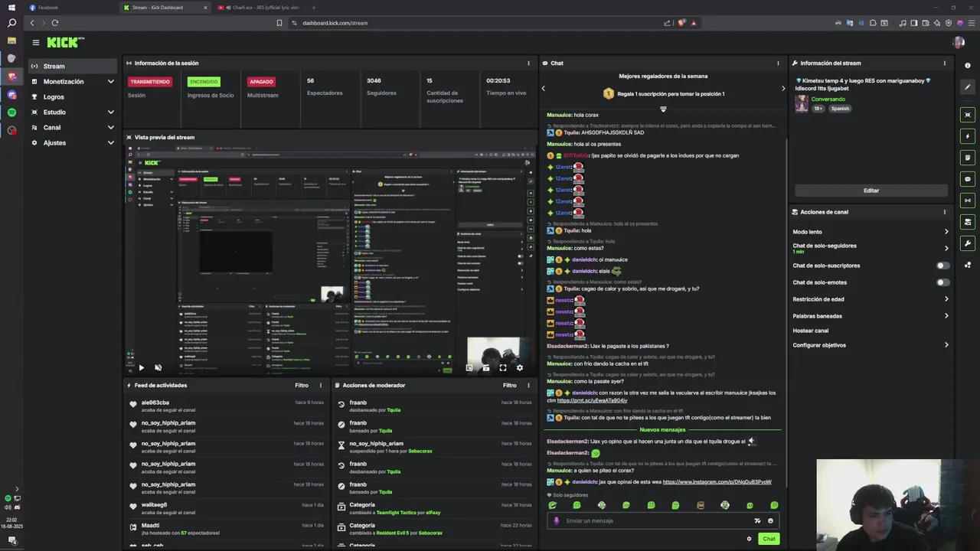The width and height of the screenshot is (980, 551).
Task: Open Acciones de moderador options menu
Action: (528, 386)
